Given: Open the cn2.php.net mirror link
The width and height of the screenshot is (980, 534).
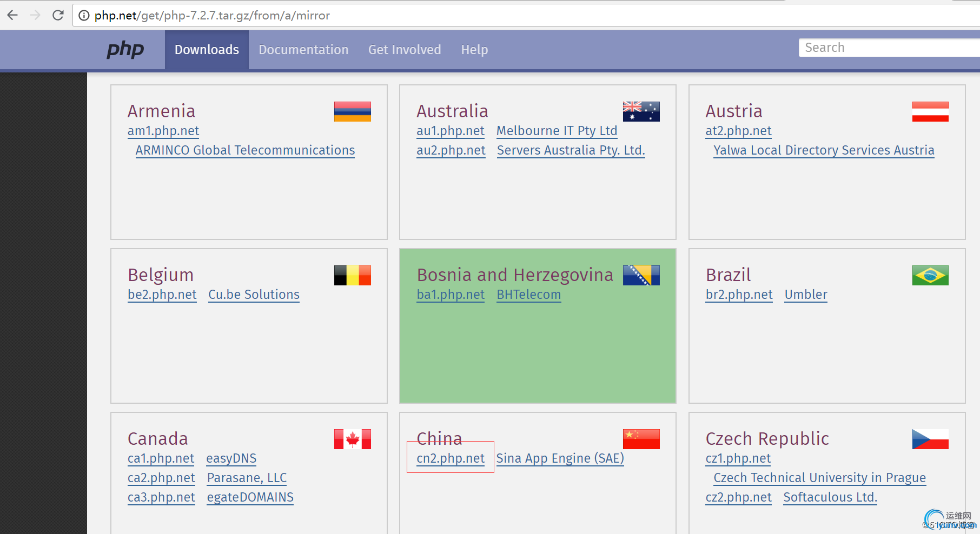Looking at the screenshot, I should tap(451, 458).
